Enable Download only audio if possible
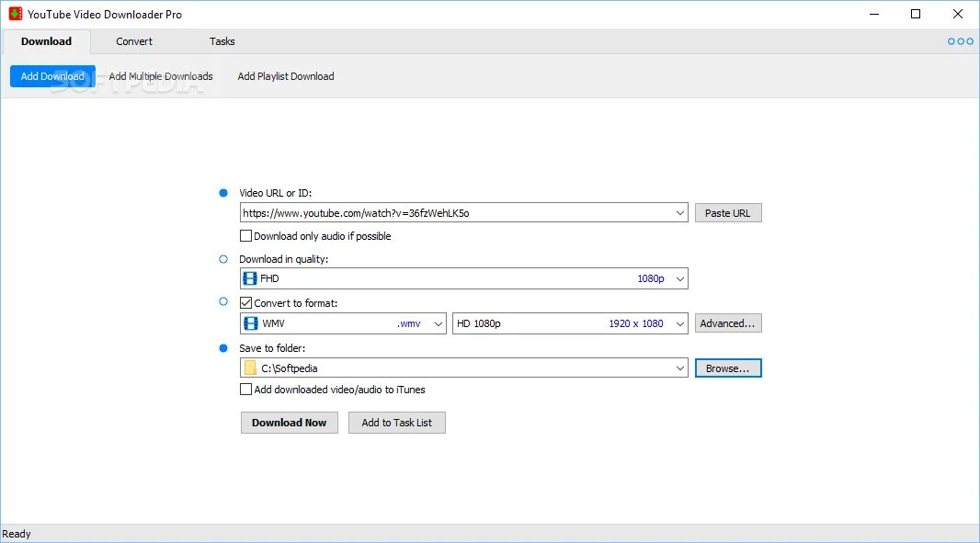Screen dimensions: 980x543 click(x=246, y=236)
